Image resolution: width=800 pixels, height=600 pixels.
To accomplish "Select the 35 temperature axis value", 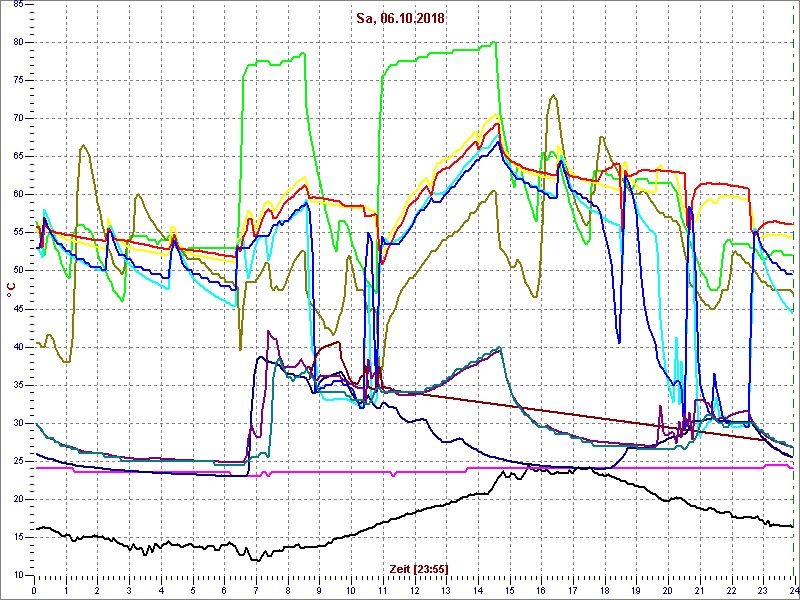I will click(x=16, y=385).
